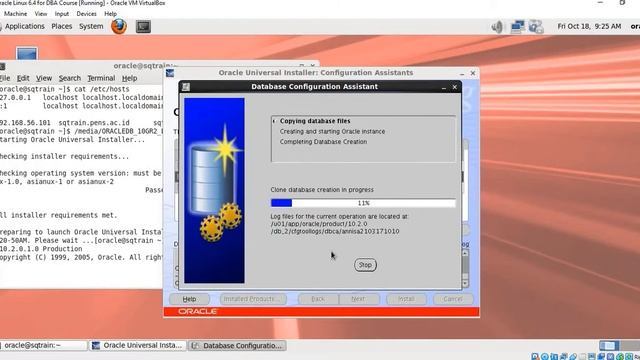640x360 pixels.
Task: Switch to Oracle Universal Installer taskbar entry
Action: tap(138, 345)
